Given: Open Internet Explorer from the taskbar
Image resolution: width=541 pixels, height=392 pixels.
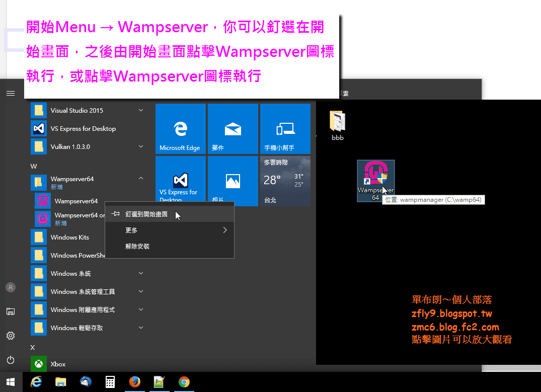Looking at the screenshot, I should click(x=36, y=382).
